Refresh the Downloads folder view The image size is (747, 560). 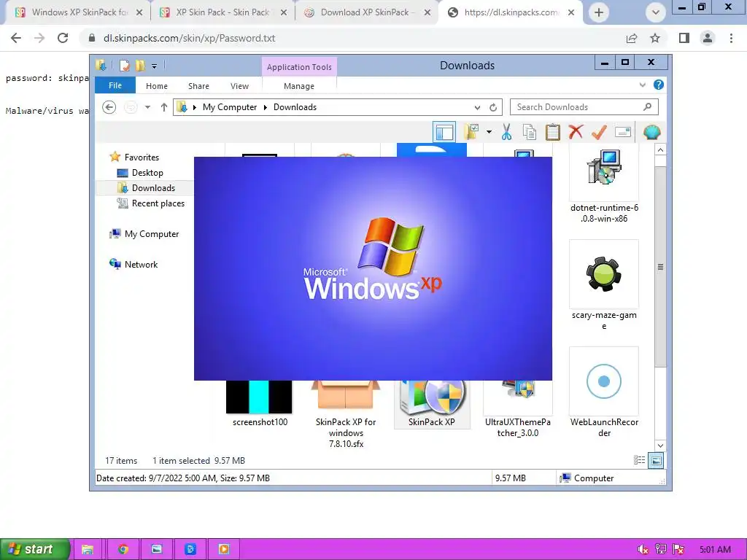(x=493, y=107)
